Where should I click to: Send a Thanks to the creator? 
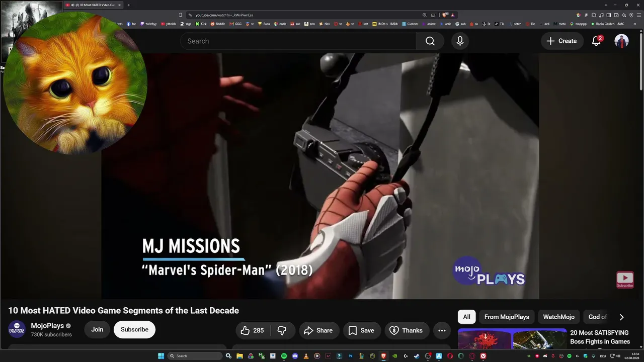point(407,330)
